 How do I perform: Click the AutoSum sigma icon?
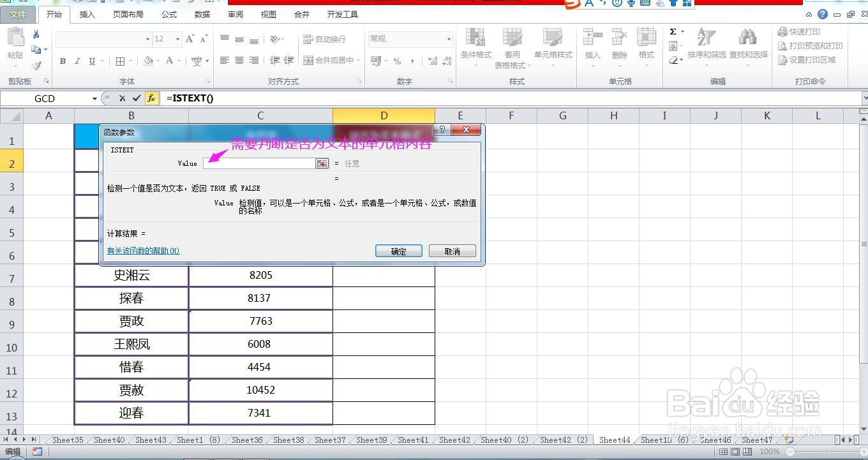(x=673, y=32)
